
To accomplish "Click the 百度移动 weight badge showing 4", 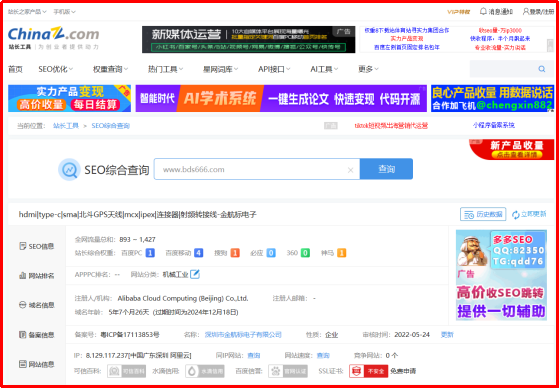I will [199, 253].
